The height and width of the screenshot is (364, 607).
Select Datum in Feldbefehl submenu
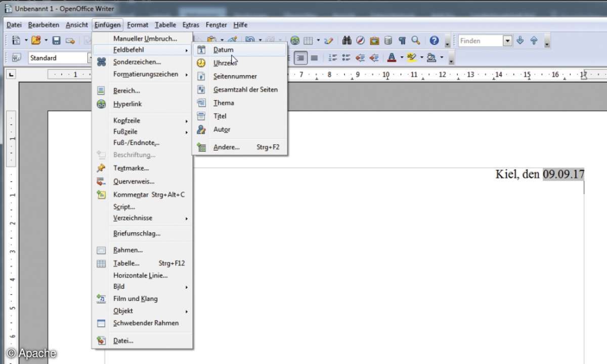point(240,50)
